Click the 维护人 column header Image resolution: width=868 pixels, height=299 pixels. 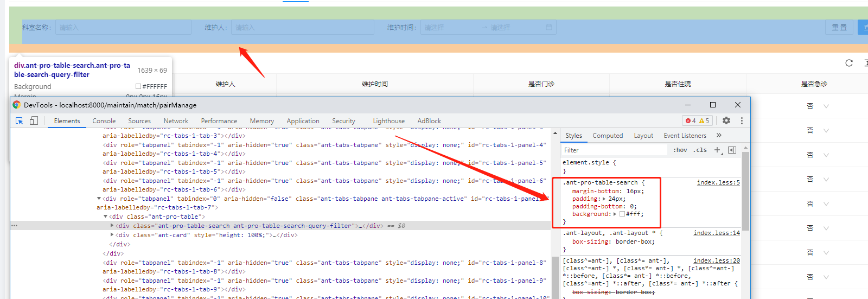tap(225, 84)
